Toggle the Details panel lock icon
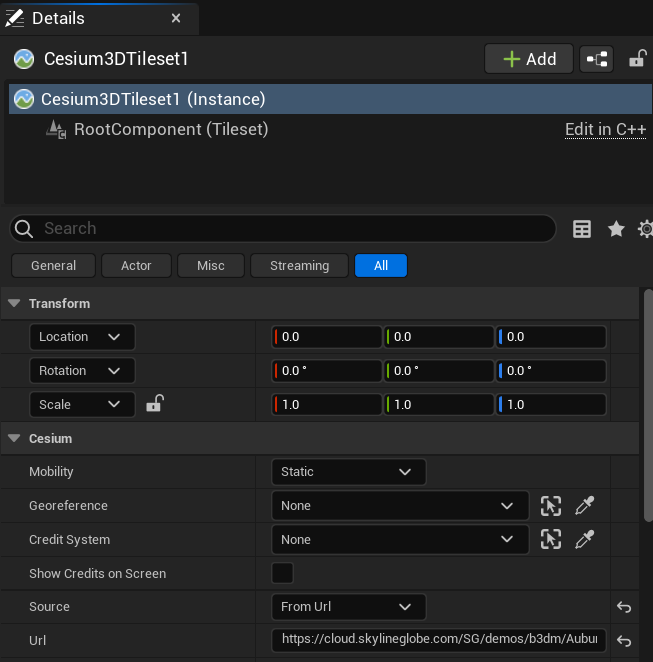The width and height of the screenshot is (653, 662). [637, 59]
